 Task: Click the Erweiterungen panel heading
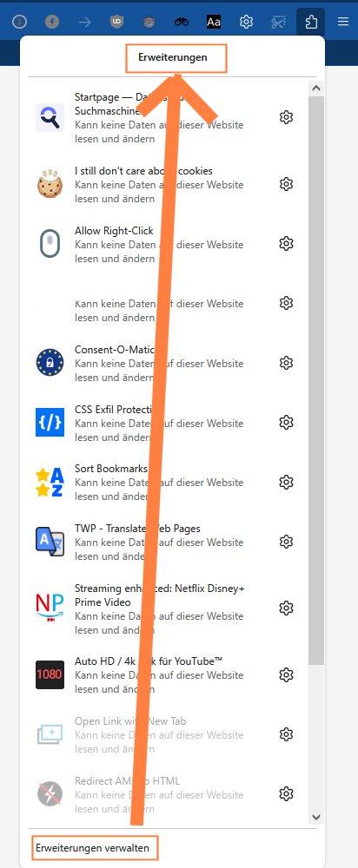[173, 57]
